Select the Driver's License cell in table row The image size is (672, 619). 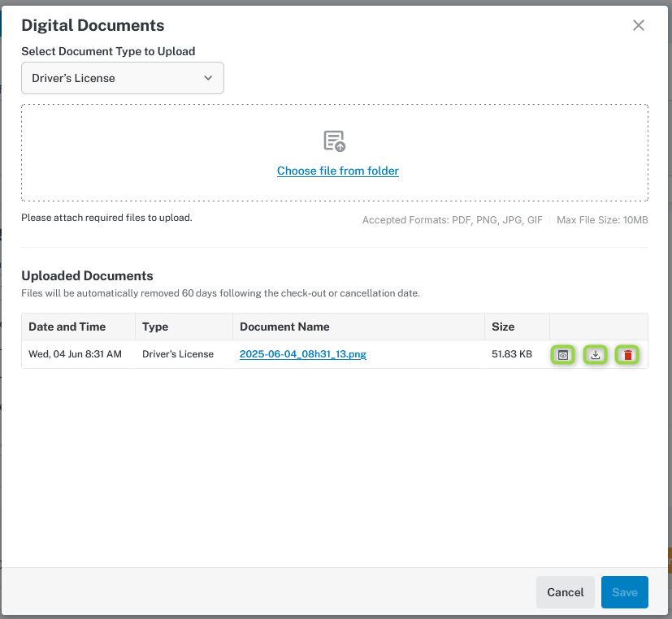point(178,354)
